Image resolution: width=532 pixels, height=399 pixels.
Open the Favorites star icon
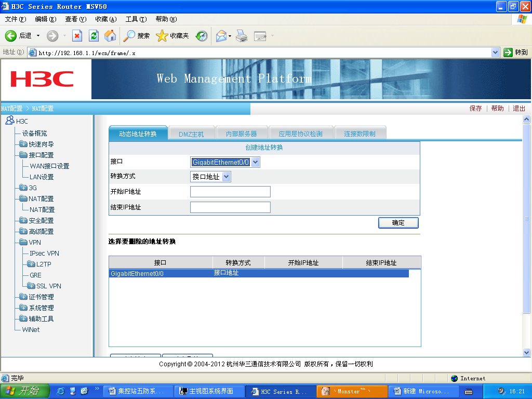pyautogui.click(x=162, y=36)
